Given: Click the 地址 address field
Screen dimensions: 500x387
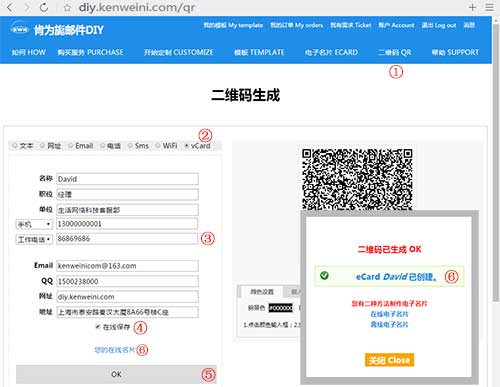Looking at the screenshot, I should (127, 312).
